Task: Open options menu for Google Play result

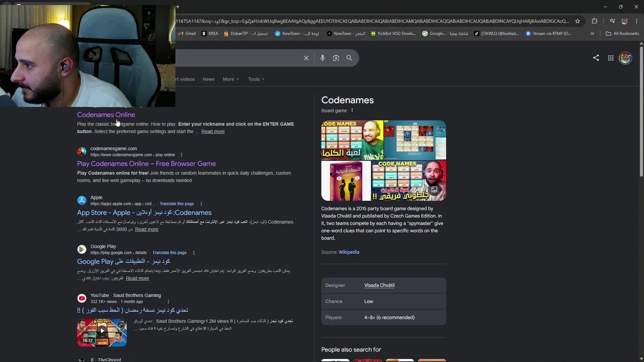Action: (x=194, y=252)
